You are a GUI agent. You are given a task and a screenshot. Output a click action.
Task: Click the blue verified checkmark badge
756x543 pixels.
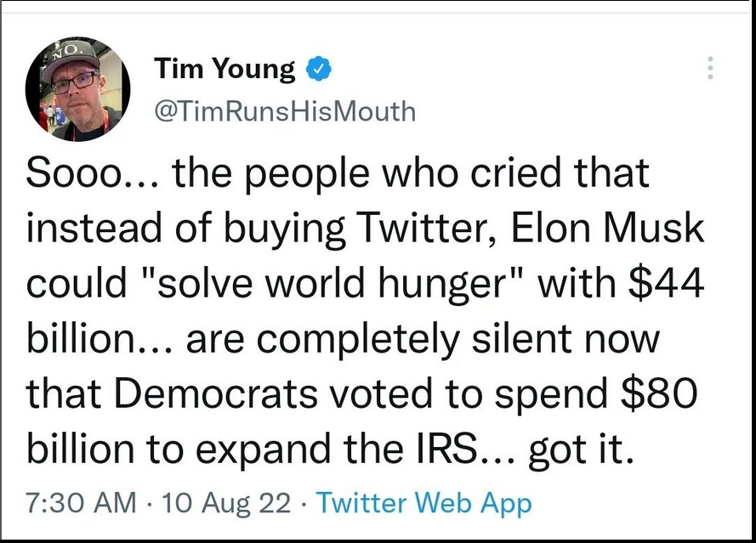319,69
